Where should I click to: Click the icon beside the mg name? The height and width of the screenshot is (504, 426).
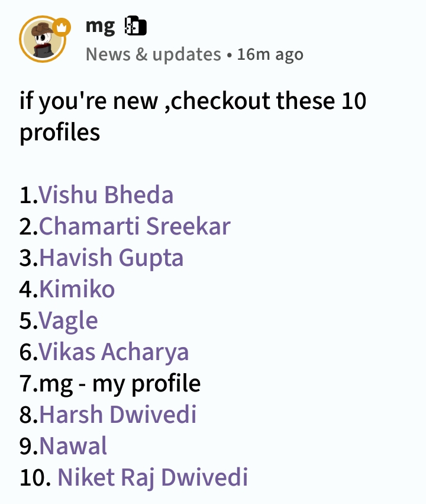[135, 25]
